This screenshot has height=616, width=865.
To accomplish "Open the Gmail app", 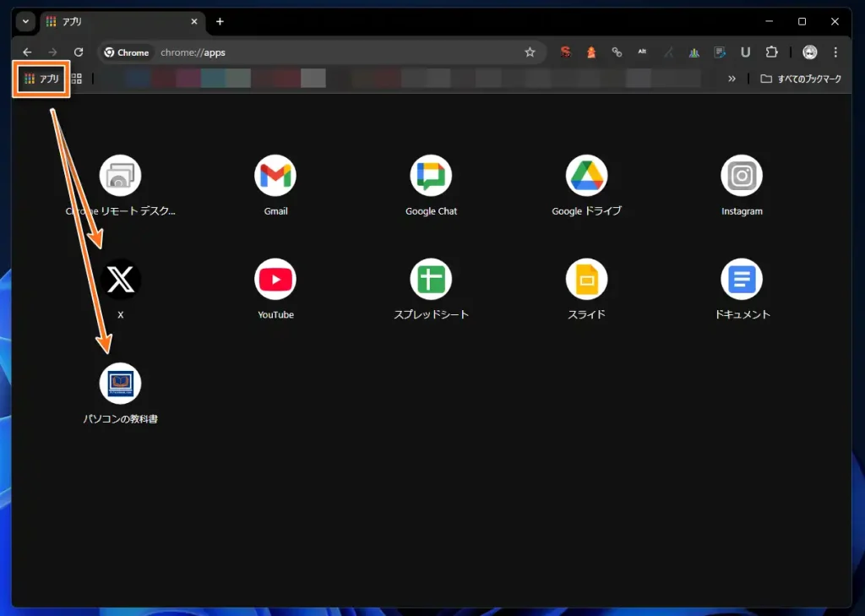I will (x=275, y=176).
